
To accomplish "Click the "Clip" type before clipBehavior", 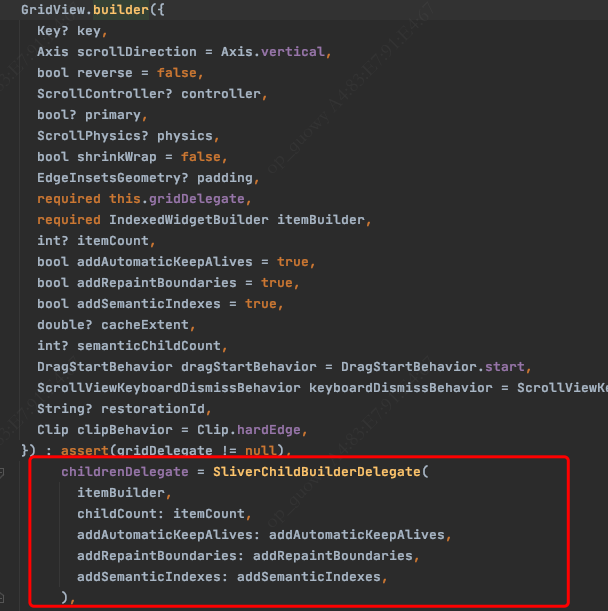I will tap(53, 431).
